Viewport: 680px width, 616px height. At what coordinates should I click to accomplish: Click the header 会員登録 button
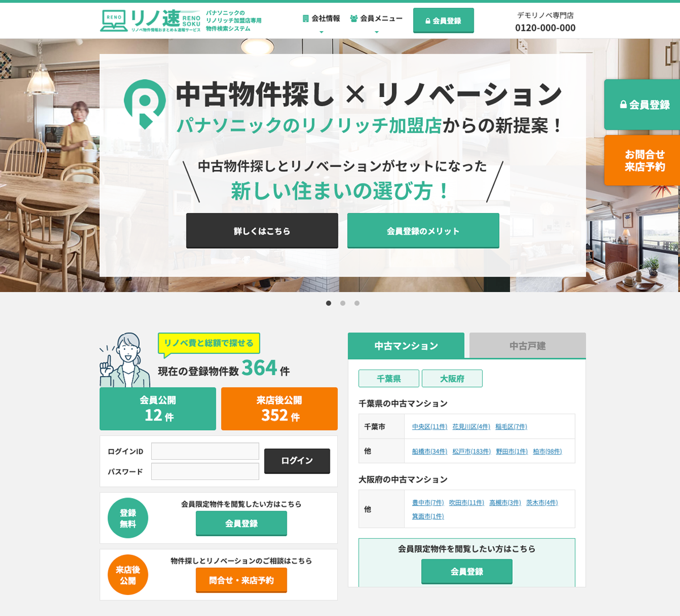coord(443,20)
